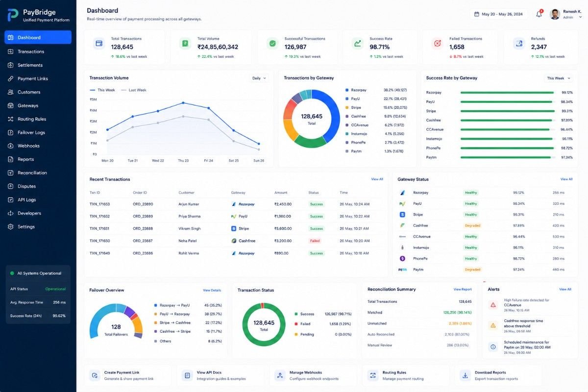588x392 pixels.
Task: Click the Stripe logo in Gateway Status
Action: click(x=402, y=215)
